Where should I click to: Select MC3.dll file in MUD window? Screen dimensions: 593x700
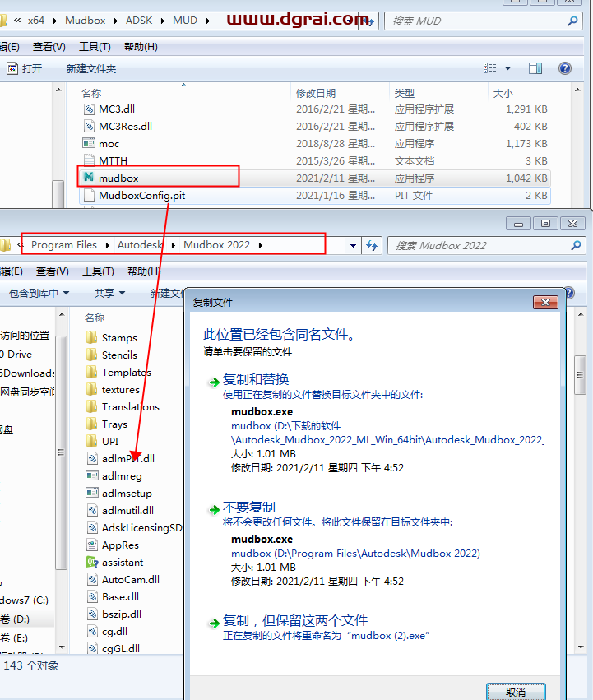point(117,109)
